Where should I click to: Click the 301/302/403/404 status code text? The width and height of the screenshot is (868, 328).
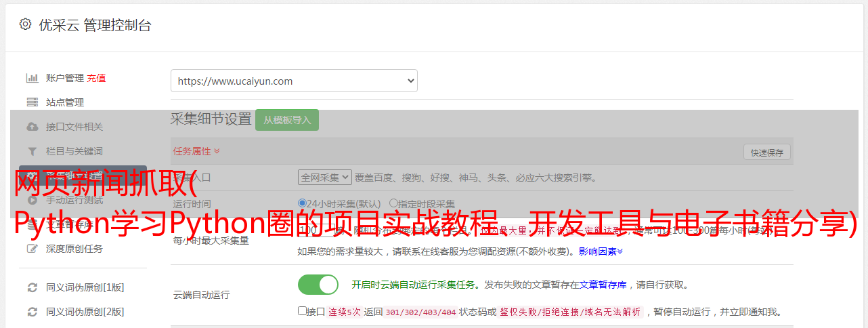coord(420,312)
